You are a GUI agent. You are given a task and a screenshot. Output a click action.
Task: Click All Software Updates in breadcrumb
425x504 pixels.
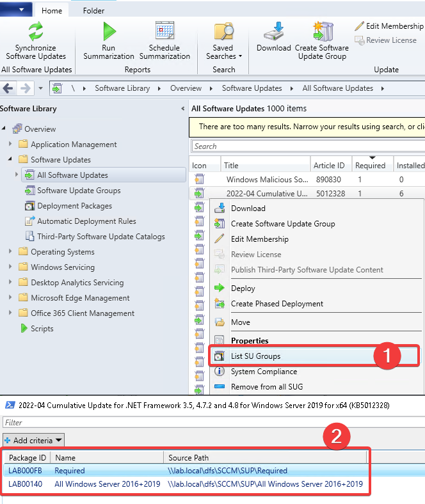click(x=338, y=88)
